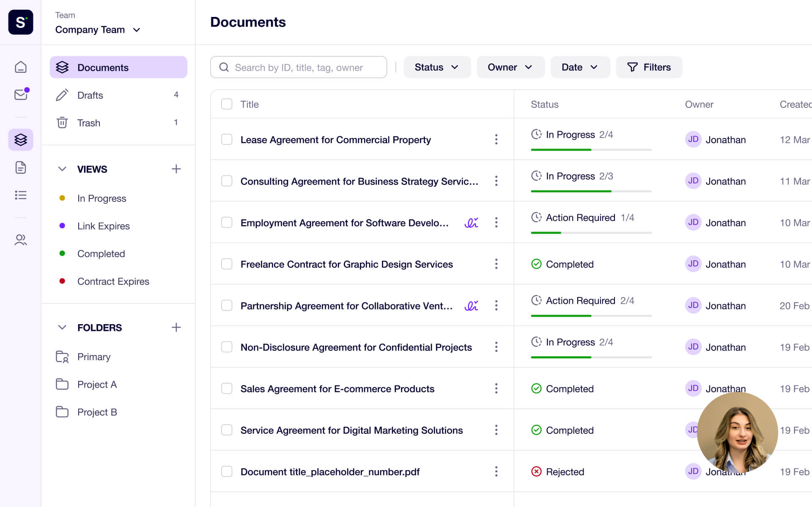
Task: Click progress bar for Consulting Agreement 2/3
Action: (x=591, y=191)
